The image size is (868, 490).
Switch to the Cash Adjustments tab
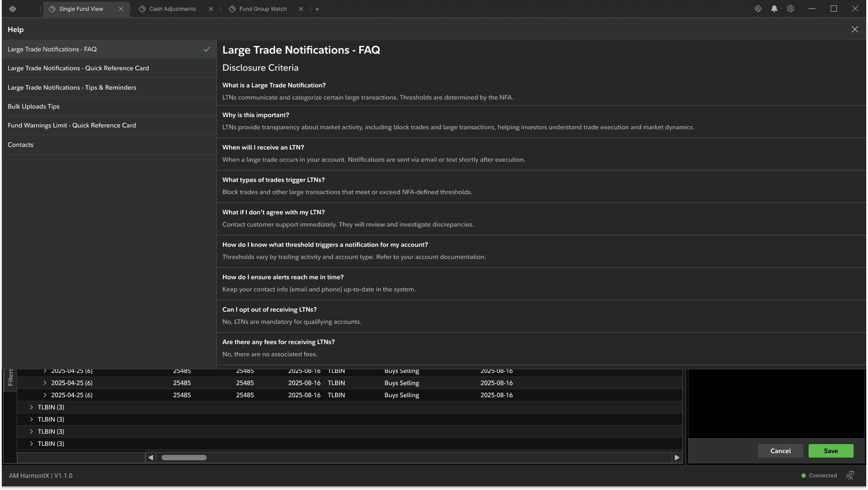tap(172, 9)
